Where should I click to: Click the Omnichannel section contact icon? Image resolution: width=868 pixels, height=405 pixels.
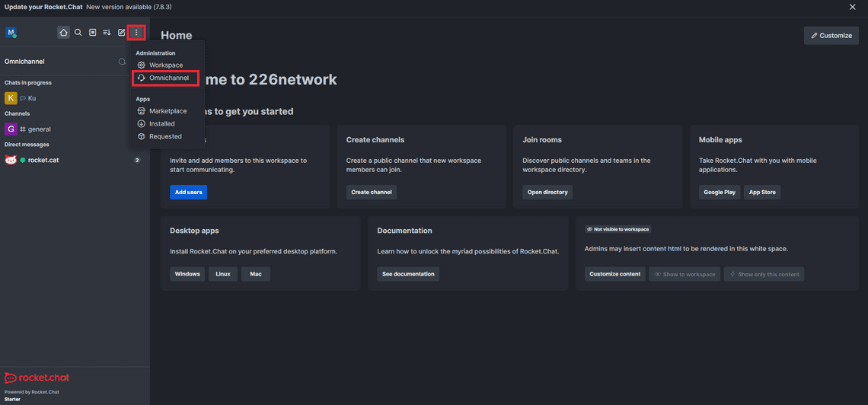122,62
